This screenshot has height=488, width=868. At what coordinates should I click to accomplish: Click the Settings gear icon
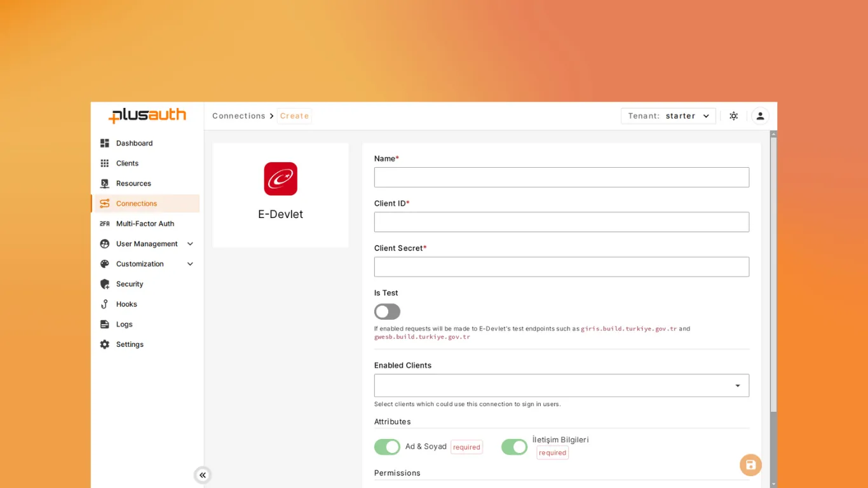105,344
